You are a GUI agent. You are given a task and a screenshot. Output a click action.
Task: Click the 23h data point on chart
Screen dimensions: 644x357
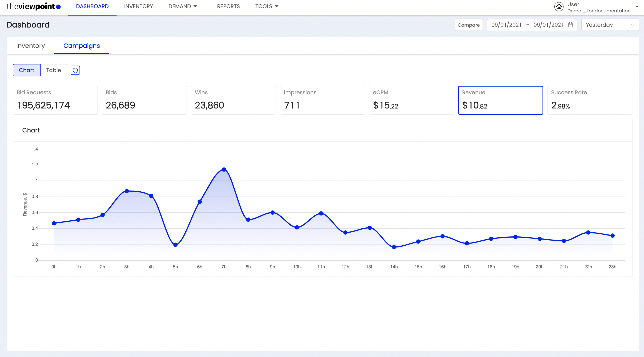(612, 236)
